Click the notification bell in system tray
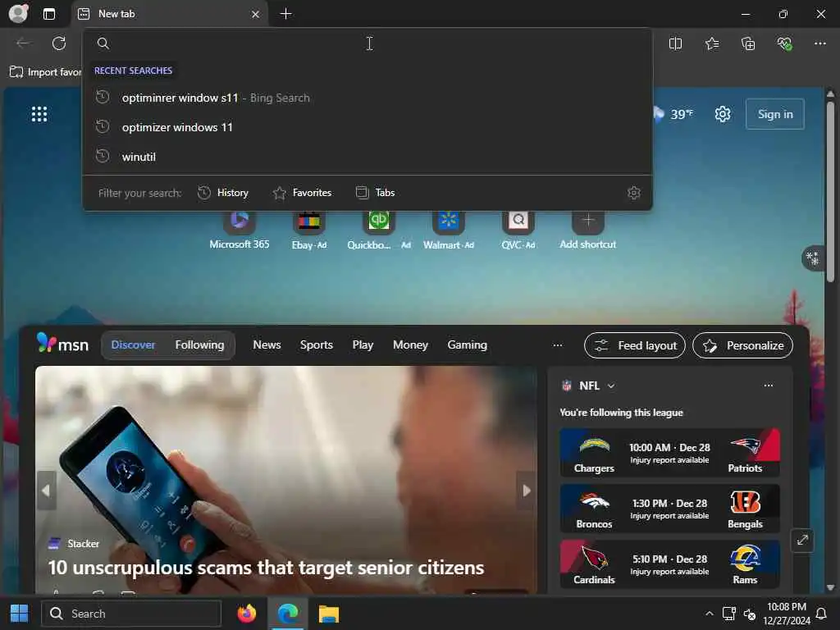 click(x=820, y=614)
